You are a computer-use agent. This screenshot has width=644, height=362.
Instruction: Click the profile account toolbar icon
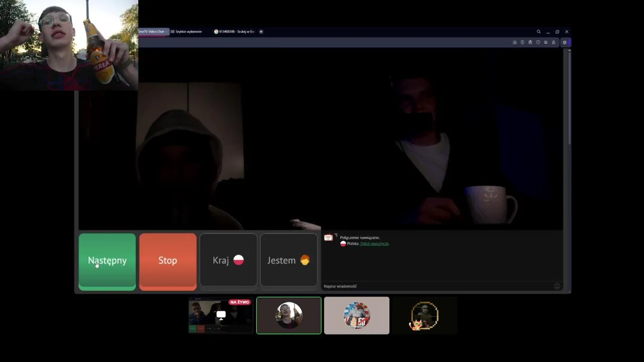coord(553,42)
